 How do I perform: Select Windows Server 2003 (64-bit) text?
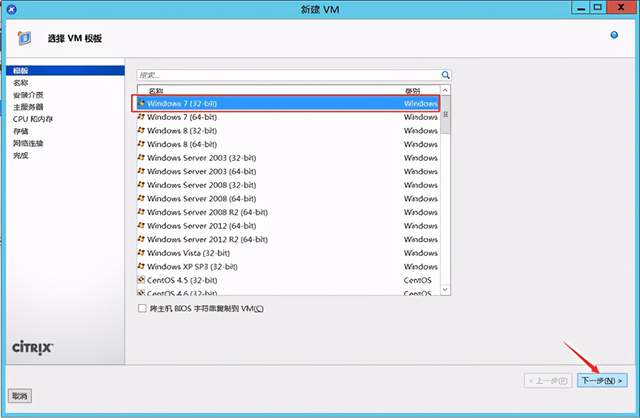pyautogui.click(x=201, y=171)
